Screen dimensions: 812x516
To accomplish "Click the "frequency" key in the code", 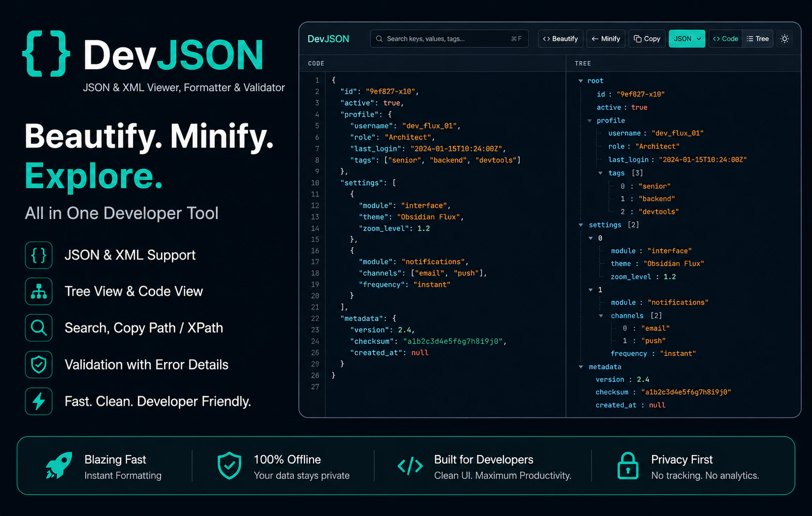I will [x=381, y=285].
